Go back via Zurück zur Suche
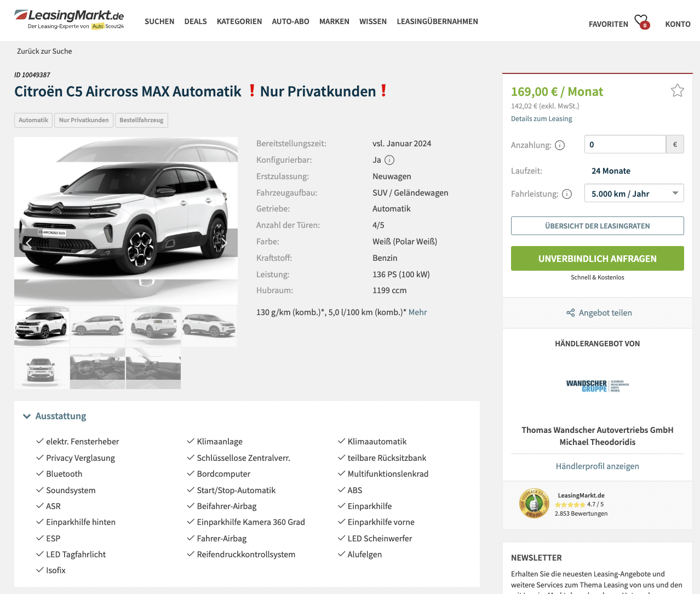Viewport: 700px width, 594px height. coord(44,52)
